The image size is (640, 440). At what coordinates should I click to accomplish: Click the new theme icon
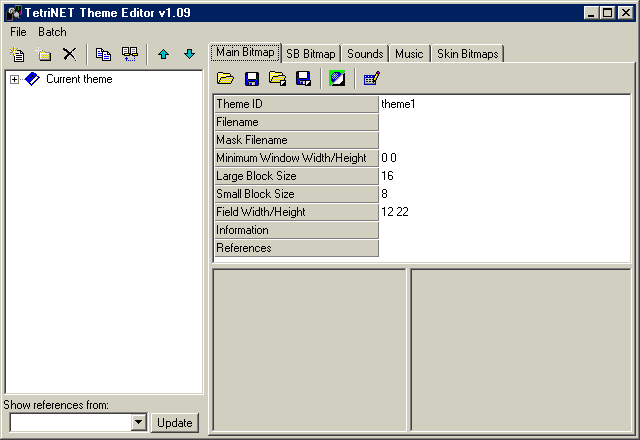pyautogui.click(x=17, y=54)
